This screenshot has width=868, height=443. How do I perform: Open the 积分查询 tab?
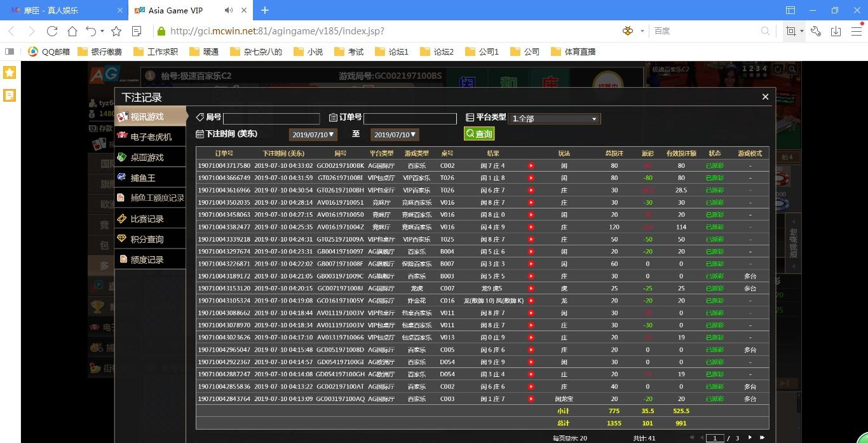pos(151,239)
